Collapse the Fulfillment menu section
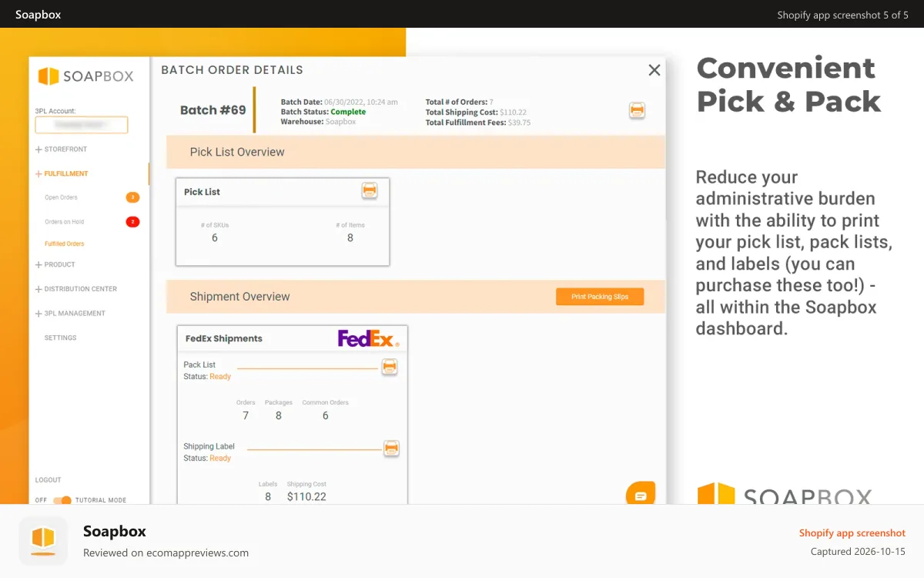Image resolution: width=924 pixels, height=578 pixels. point(62,174)
